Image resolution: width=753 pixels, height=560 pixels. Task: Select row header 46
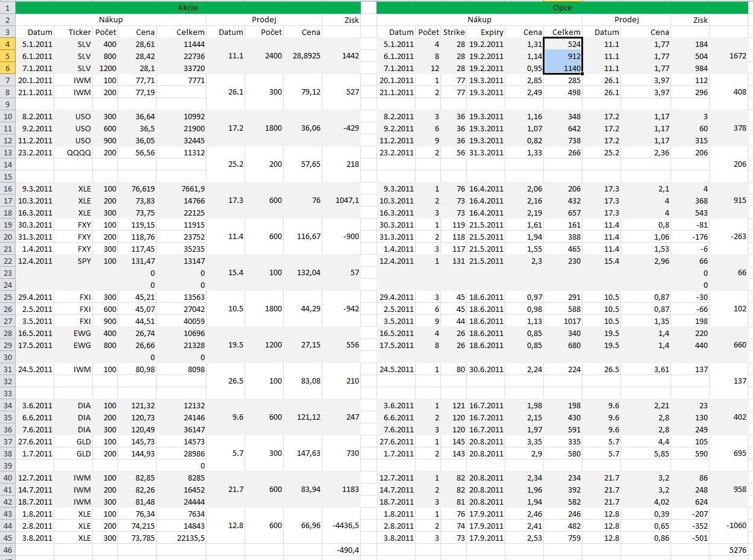click(7, 550)
